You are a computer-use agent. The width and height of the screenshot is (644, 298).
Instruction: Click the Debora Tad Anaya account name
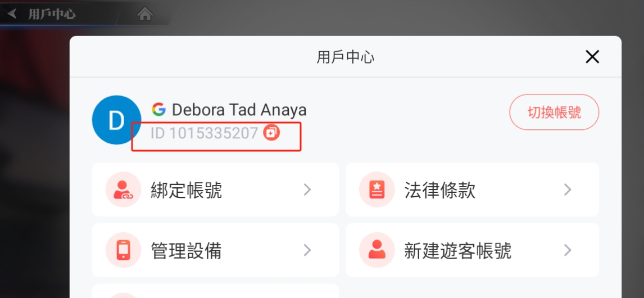(x=239, y=110)
